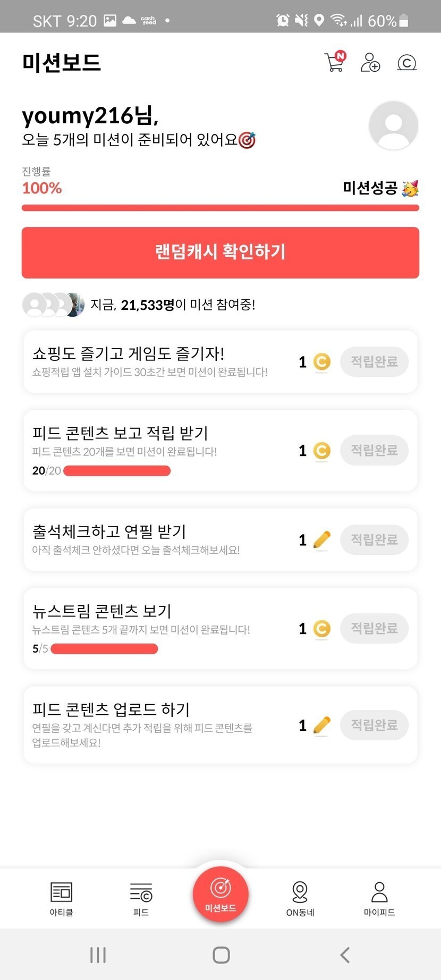441x980 pixels.
Task: Tap the add friend icon
Action: pos(370,62)
